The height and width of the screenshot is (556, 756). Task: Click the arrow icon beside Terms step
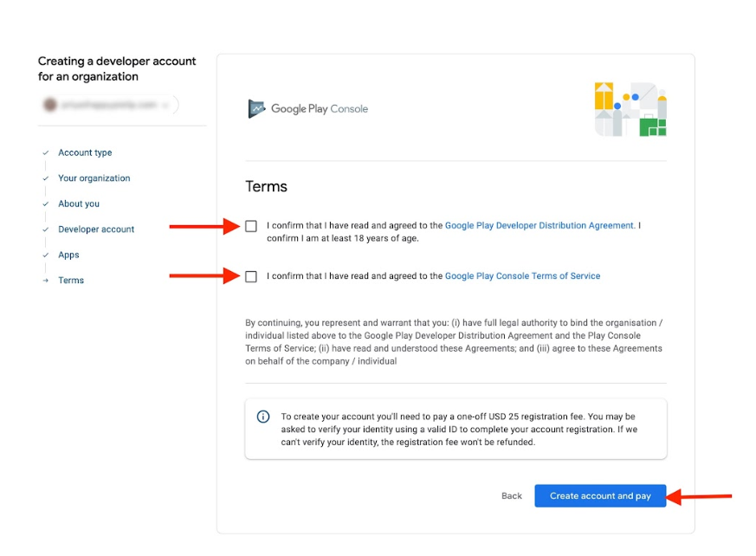tap(45, 281)
